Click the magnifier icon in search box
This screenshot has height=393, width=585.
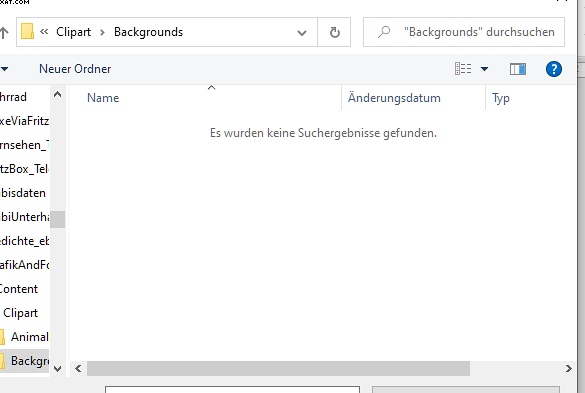coord(384,32)
